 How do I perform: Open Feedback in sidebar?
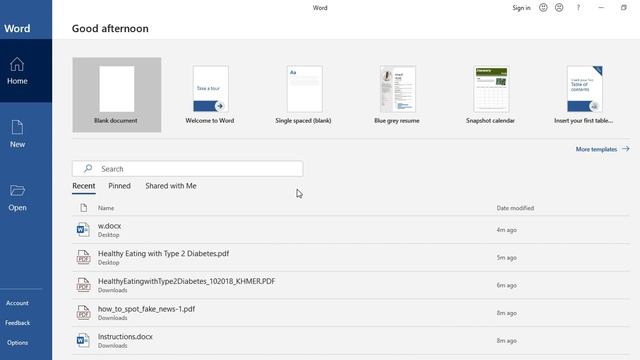point(17,323)
